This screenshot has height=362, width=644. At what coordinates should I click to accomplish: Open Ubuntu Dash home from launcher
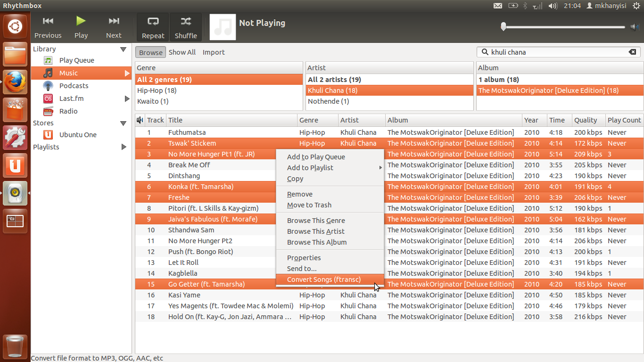(15, 26)
